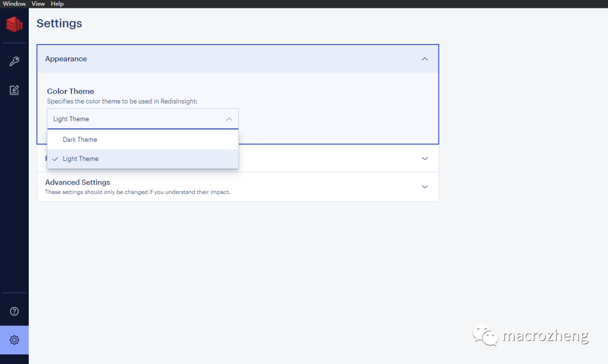Click the Settings gear icon in sidebar
The image size is (608, 364).
(x=14, y=340)
